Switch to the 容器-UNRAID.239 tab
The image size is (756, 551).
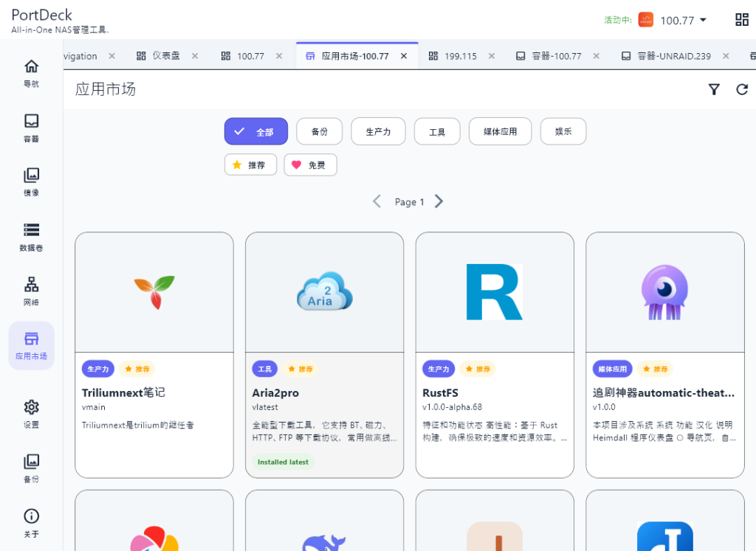tap(673, 56)
